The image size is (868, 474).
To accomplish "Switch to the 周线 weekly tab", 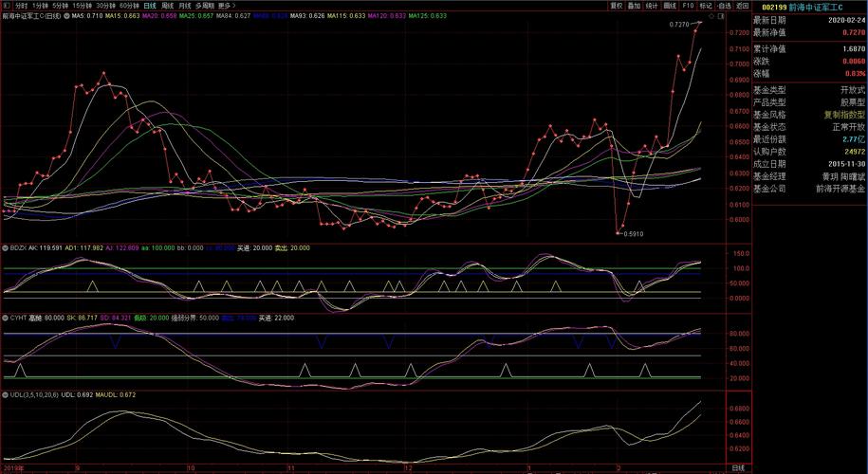I will tap(167, 5).
